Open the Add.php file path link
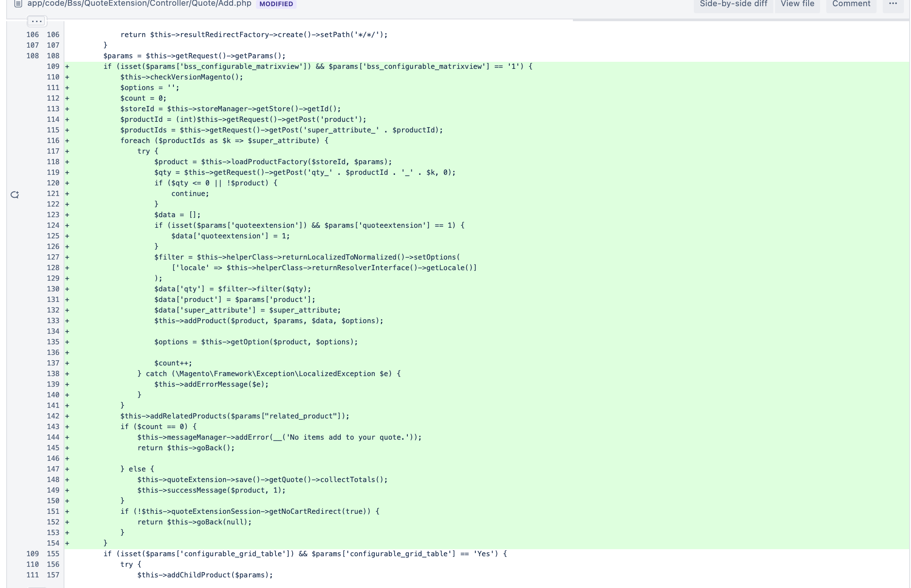The height and width of the screenshot is (588, 911). pyautogui.click(x=139, y=4)
